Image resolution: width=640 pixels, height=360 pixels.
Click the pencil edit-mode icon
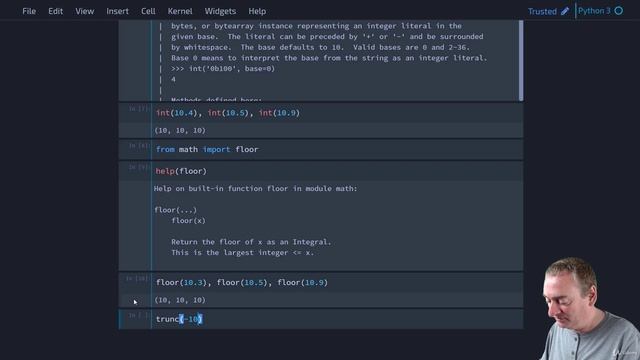(x=565, y=11)
